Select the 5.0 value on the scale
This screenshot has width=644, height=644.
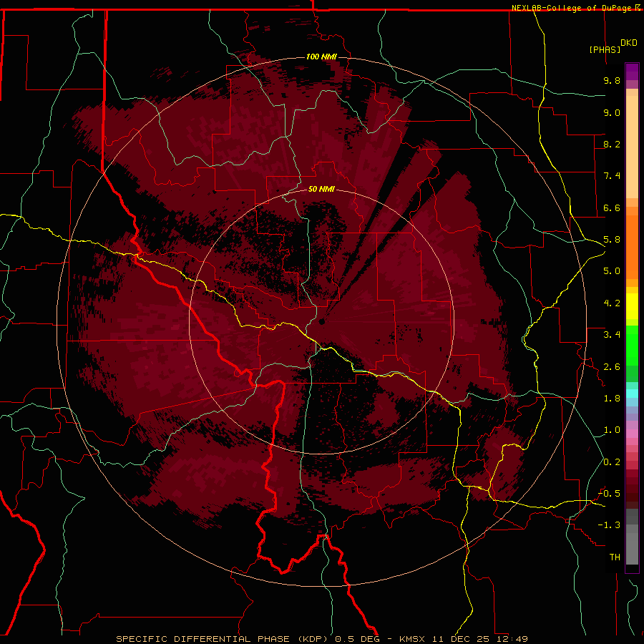pyautogui.click(x=612, y=271)
